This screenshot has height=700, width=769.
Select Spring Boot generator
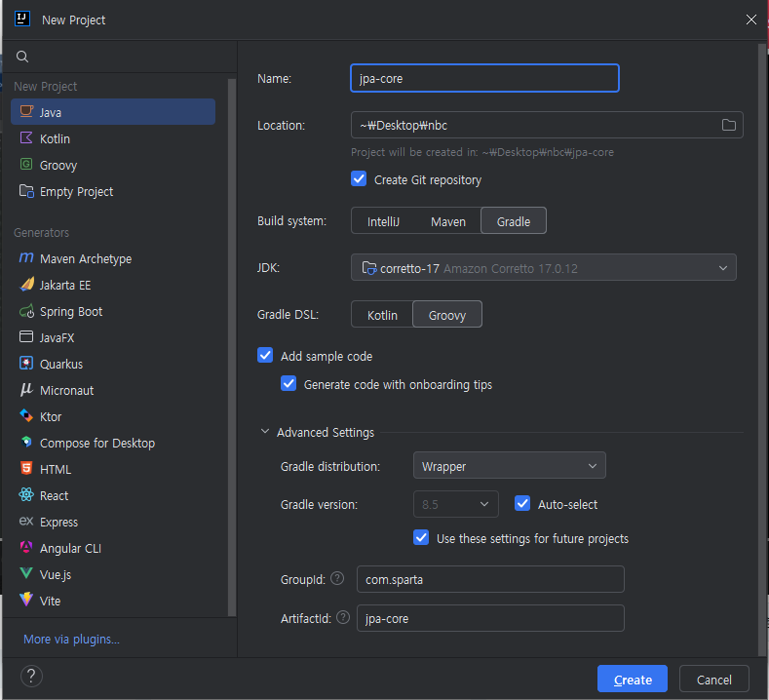point(113,312)
